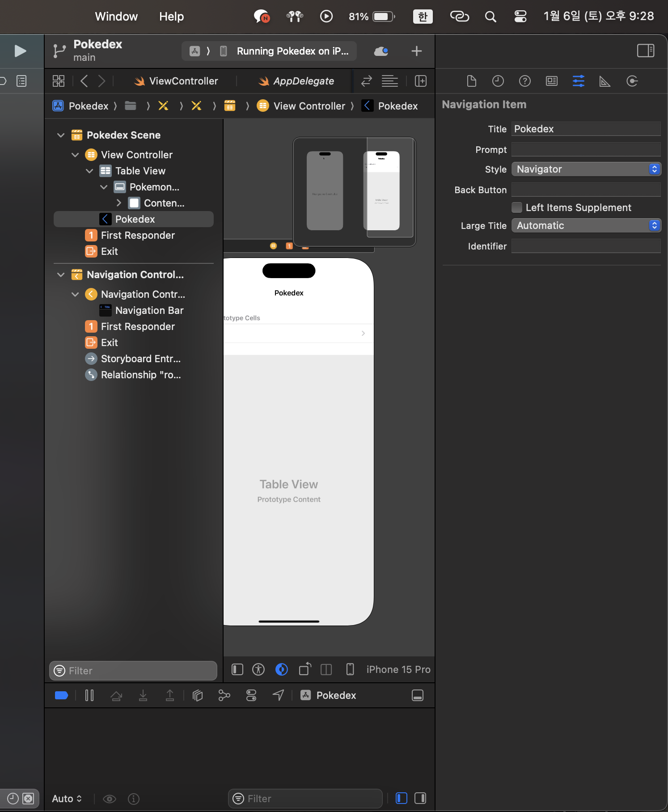The height and width of the screenshot is (812, 668).
Task: Toggle breakpoints activation in debug bar
Action: tap(61, 695)
